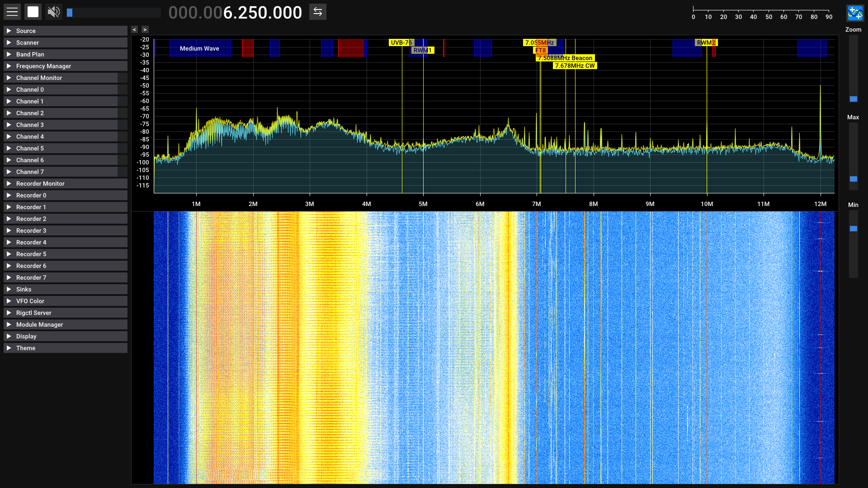Click the frequency display digits
The width and height of the screenshot is (868, 488).
pos(235,13)
